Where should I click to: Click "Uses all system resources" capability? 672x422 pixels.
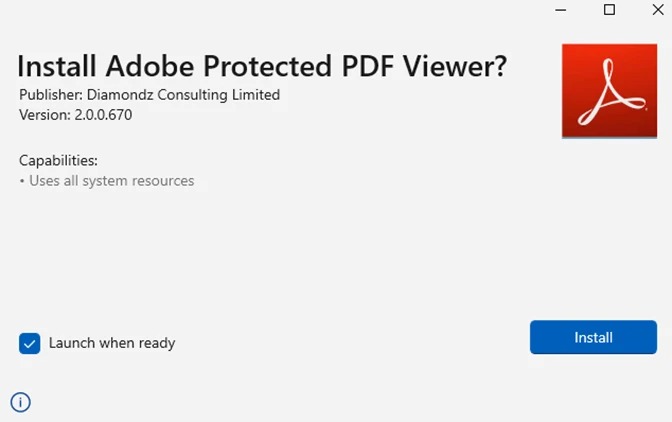111,181
